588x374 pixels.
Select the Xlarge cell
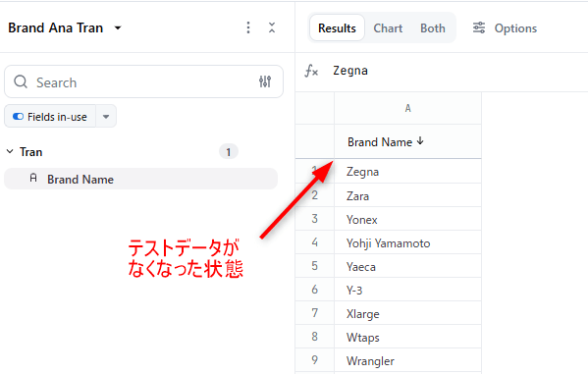[407, 313]
